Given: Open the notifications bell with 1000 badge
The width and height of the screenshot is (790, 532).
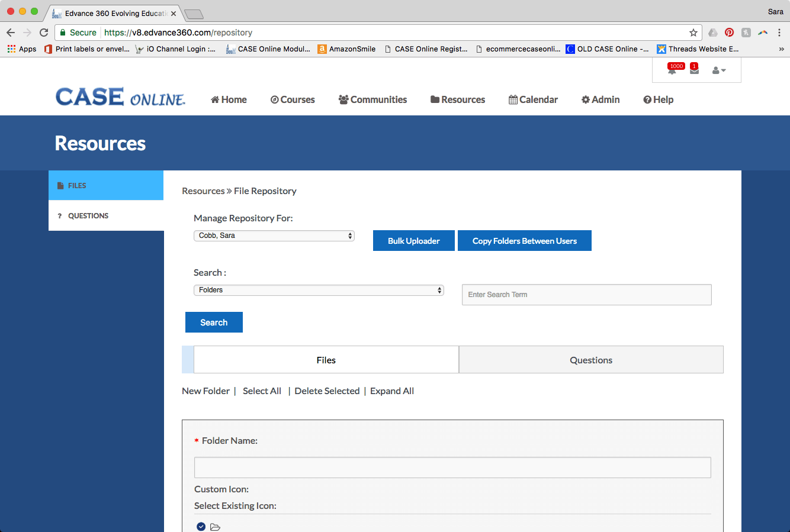Looking at the screenshot, I should tap(672, 70).
